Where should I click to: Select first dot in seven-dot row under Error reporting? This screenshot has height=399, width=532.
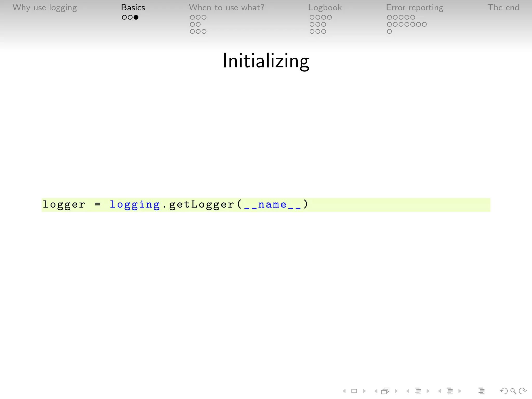(389, 24)
